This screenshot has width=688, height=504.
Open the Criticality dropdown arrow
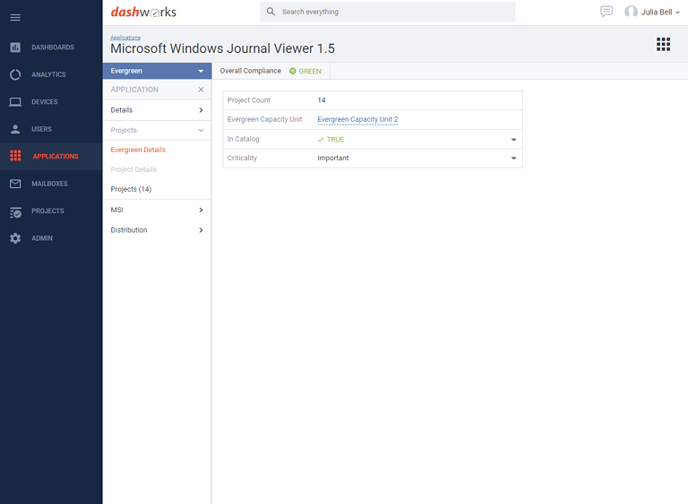pyautogui.click(x=513, y=158)
